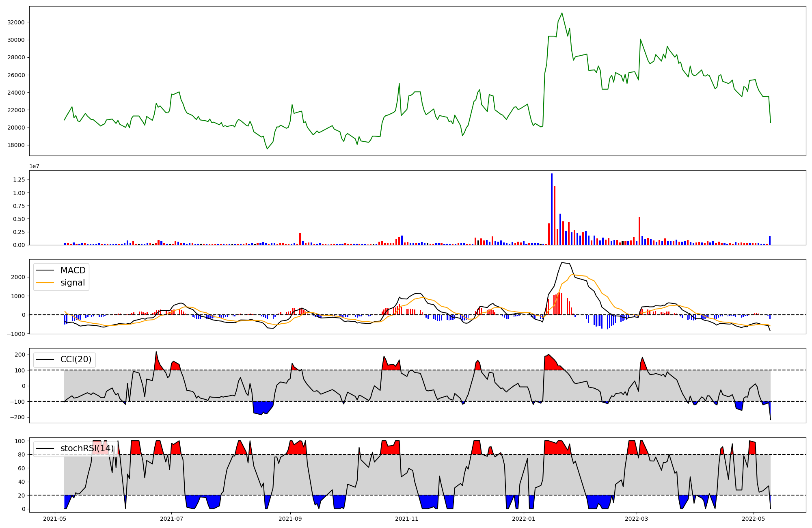812x528 pixels.
Task: Click the 2021-05 date tick label
Action: point(55,519)
